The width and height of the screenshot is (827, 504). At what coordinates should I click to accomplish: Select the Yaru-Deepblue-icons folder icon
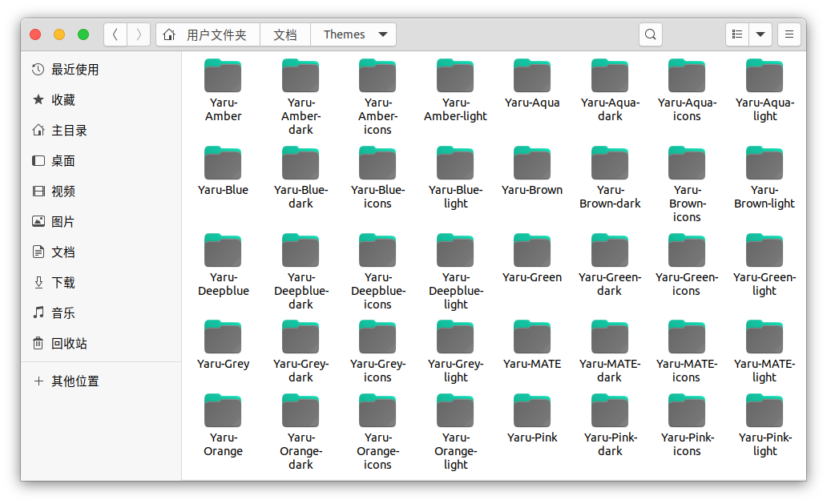377,250
